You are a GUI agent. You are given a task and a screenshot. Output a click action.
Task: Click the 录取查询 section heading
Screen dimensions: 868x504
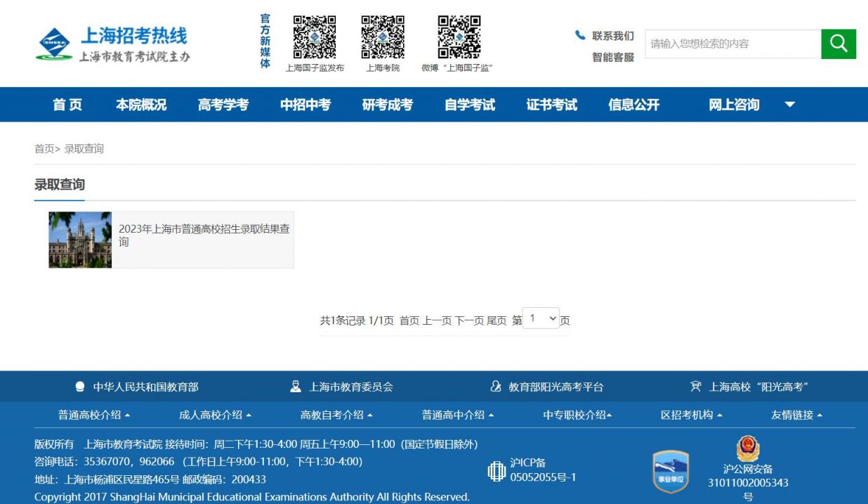click(x=60, y=185)
